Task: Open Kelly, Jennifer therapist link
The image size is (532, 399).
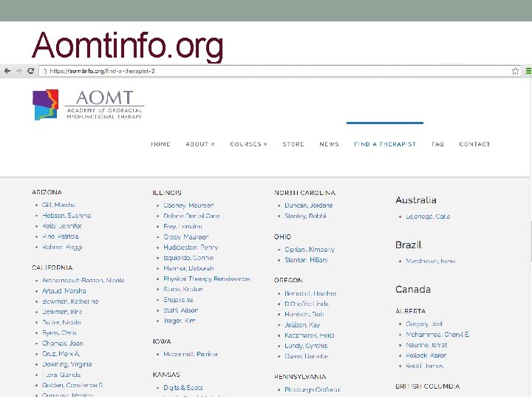Action: pyautogui.click(x=62, y=226)
